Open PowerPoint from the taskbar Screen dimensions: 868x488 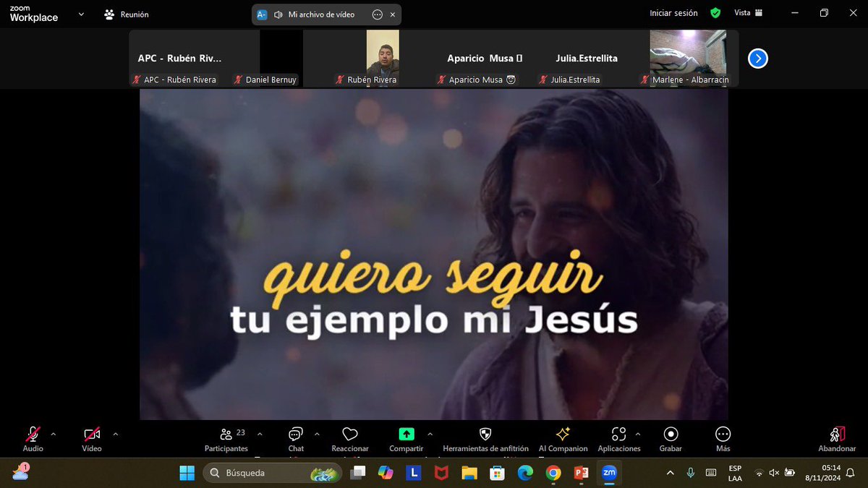(x=581, y=473)
